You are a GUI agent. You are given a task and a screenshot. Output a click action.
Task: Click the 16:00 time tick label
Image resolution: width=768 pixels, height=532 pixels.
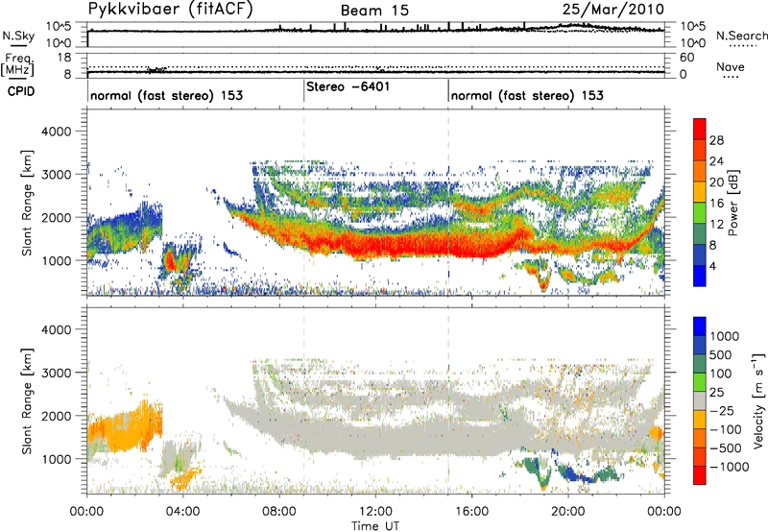click(x=471, y=512)
